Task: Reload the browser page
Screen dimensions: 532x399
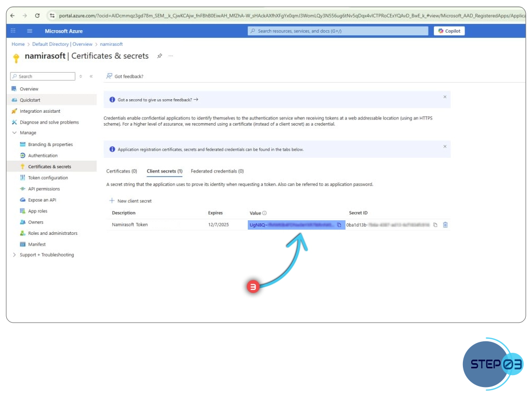Action: point(37,16)
